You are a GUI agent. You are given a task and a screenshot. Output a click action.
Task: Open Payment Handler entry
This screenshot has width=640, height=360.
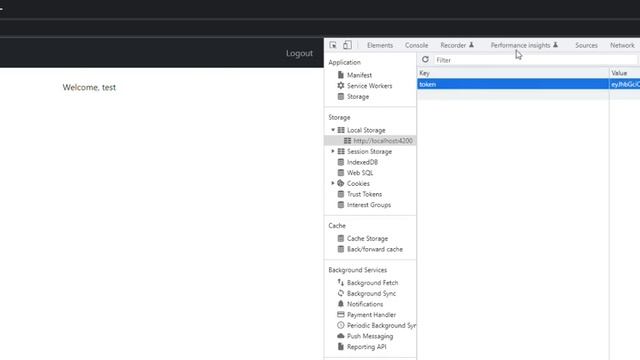[371, 315]
